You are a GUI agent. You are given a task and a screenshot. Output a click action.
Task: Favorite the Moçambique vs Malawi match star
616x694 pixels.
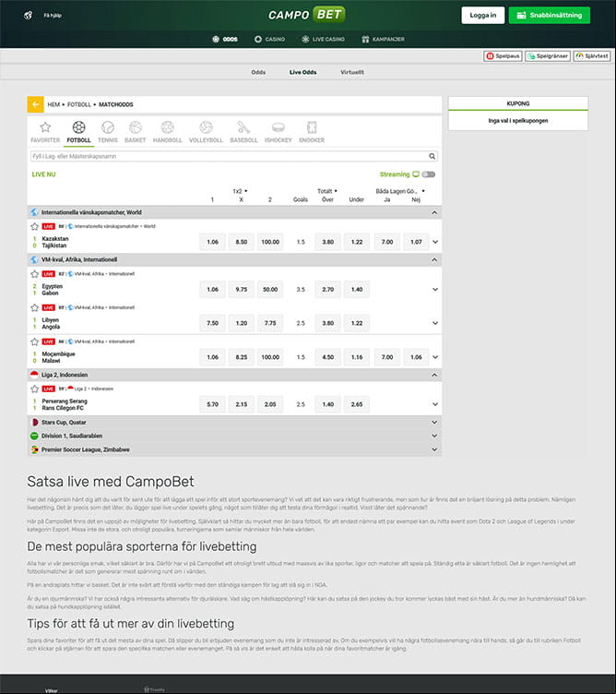tap(35, 341)
